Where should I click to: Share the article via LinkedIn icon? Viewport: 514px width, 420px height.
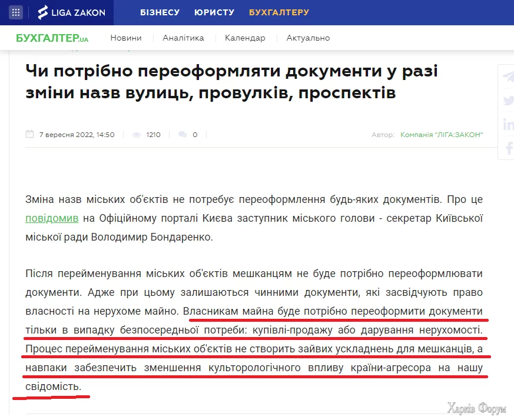[x=509, y=124]
